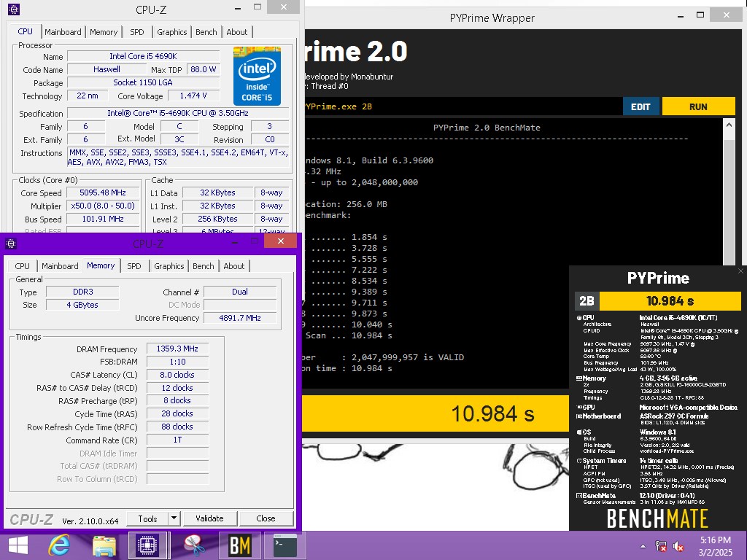The width and height of the screenshot is (747, 560).
Task: Click the Channel # value Dual
Action: (240, 292)
